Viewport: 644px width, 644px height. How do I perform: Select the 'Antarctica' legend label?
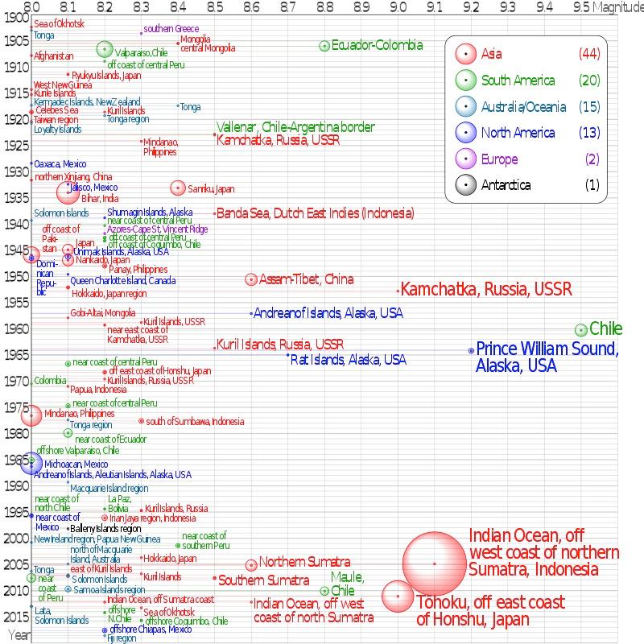pyautogui.click(x=506, y=185)
